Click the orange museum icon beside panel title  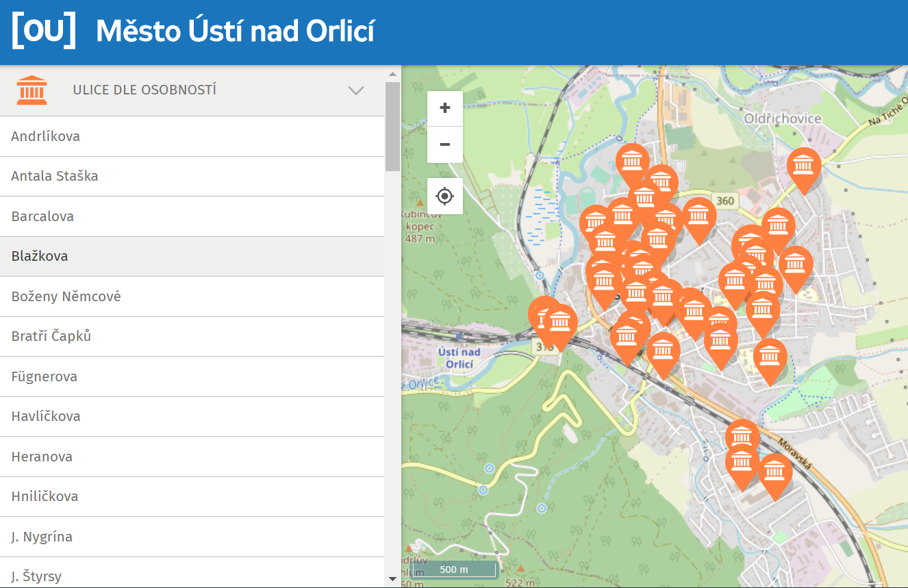click(x=30, y=89)
